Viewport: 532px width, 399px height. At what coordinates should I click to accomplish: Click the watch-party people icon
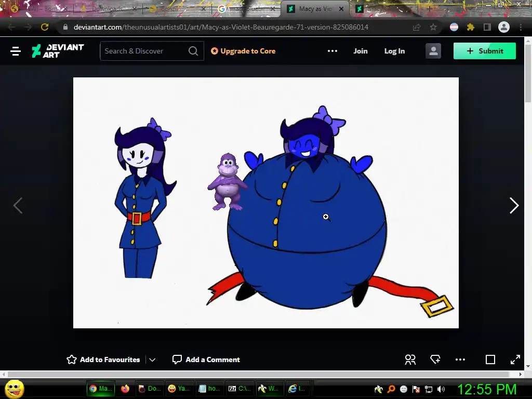point(410,360)
